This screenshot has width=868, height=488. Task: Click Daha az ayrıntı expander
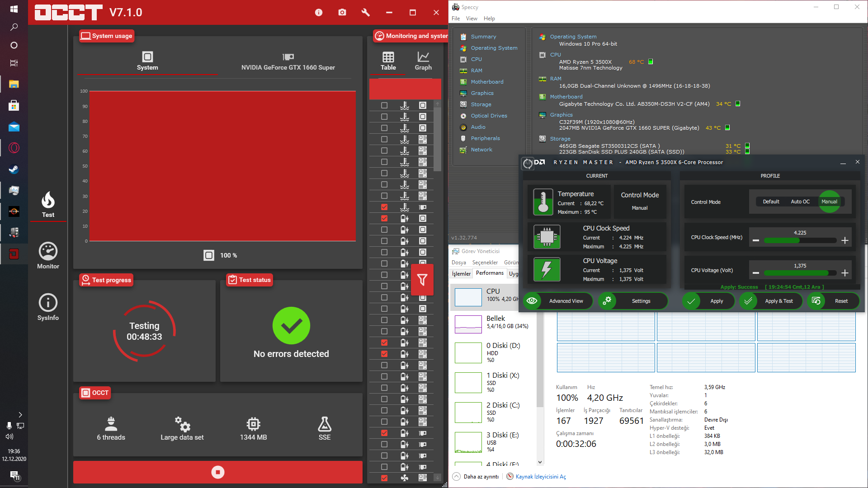point(476,477)
